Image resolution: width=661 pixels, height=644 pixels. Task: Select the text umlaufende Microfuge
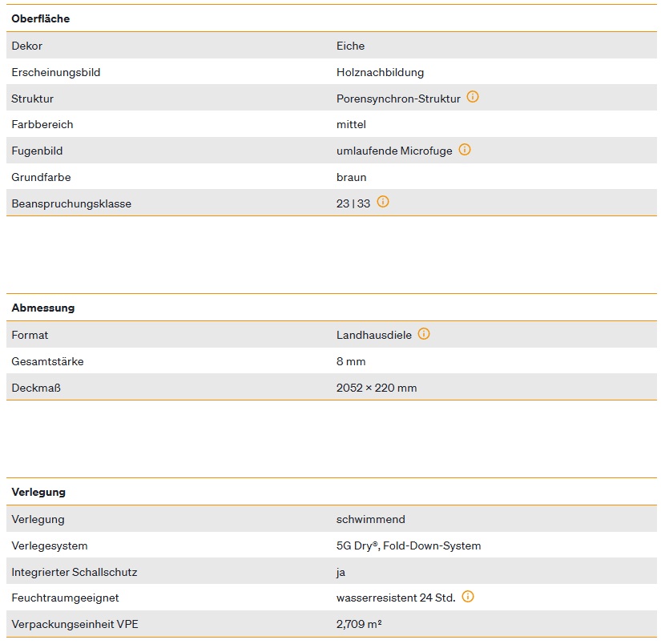pos(394,151)
